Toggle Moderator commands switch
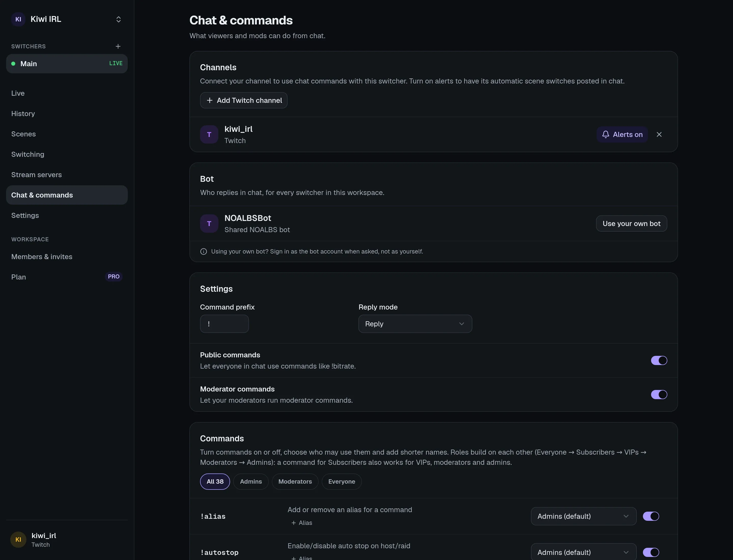The image size is (733, 560). coord(659,394)
